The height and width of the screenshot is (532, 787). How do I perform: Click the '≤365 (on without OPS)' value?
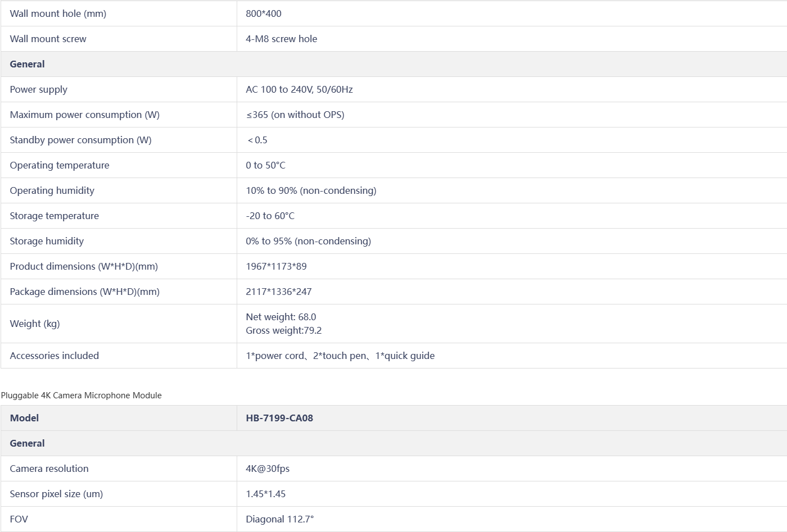[295, 115]
